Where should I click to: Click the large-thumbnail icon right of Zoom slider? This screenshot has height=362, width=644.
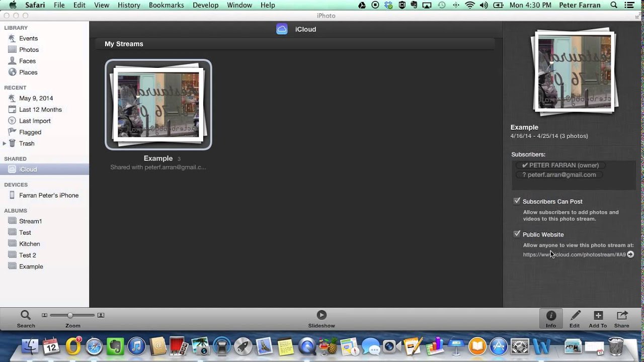point(101,315)
